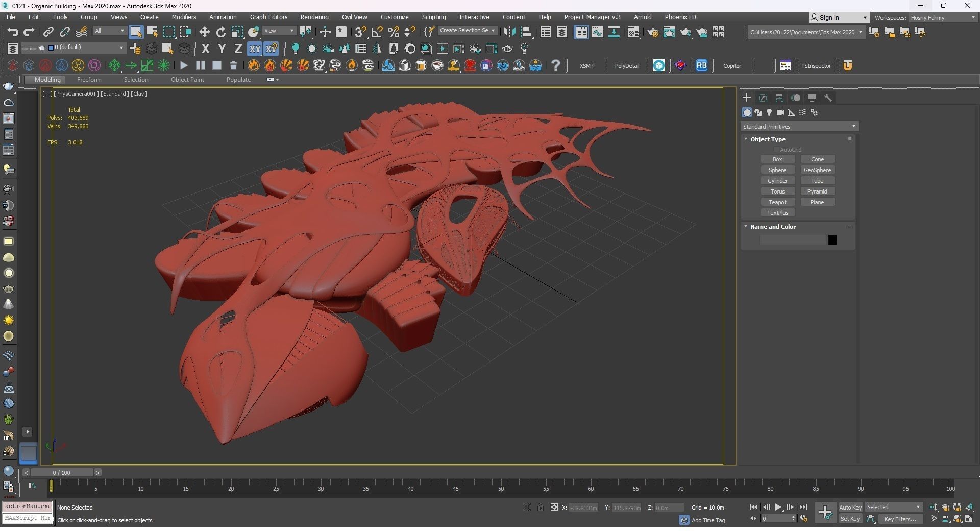Open the selection filter All dropdown

pos(109,31)
